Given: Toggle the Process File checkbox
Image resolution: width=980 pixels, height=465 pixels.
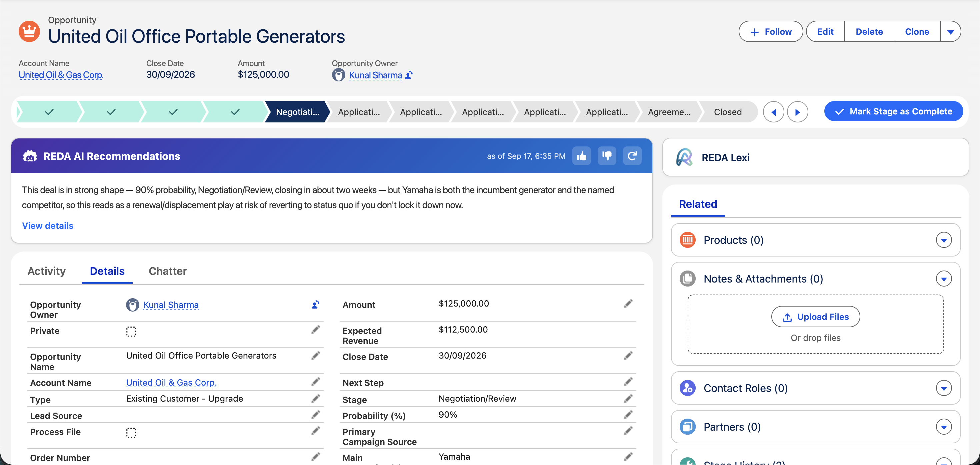Looking at the screenshot, I should point(131,433).
